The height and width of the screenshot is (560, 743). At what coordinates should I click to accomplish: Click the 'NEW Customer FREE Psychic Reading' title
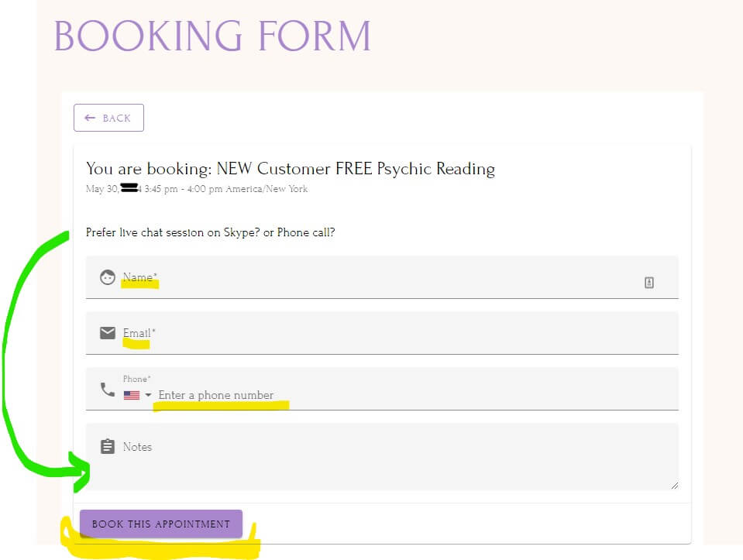pos(290,168)
